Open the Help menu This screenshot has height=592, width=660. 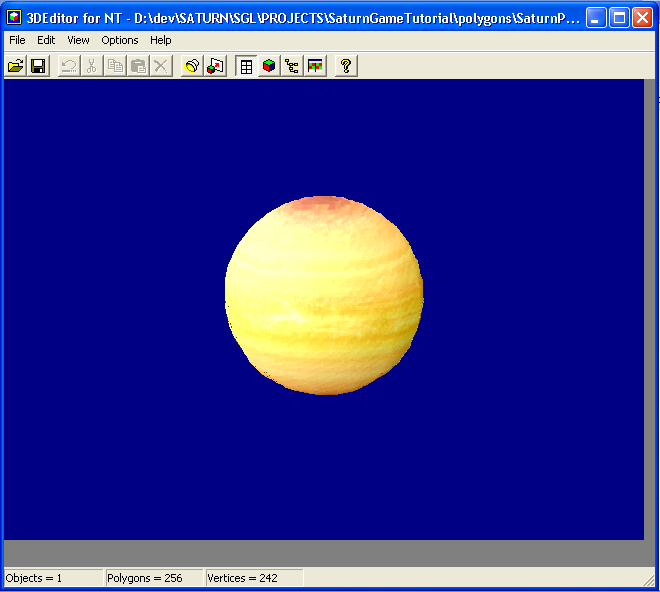click(x=161, y=40)
